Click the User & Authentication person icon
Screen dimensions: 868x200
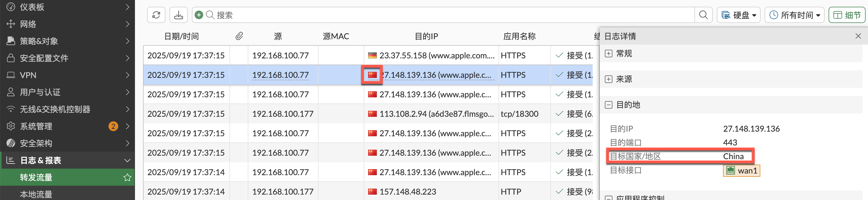point(11,92)
